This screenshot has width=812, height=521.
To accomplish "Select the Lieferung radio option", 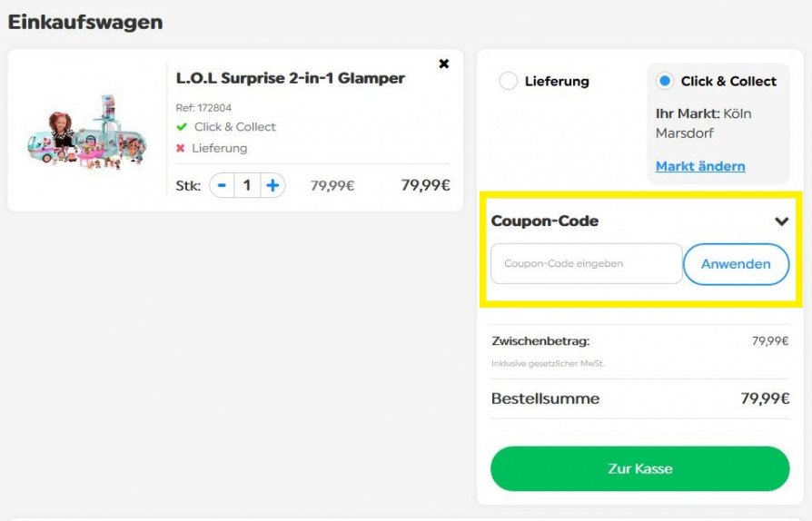I will coord(509,81).
